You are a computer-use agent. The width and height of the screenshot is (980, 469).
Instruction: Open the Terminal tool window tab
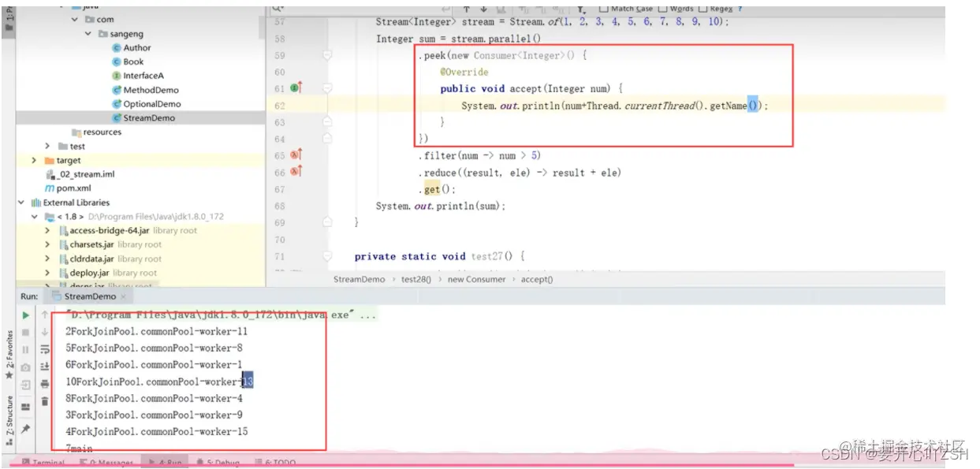[x=43, y=463]
